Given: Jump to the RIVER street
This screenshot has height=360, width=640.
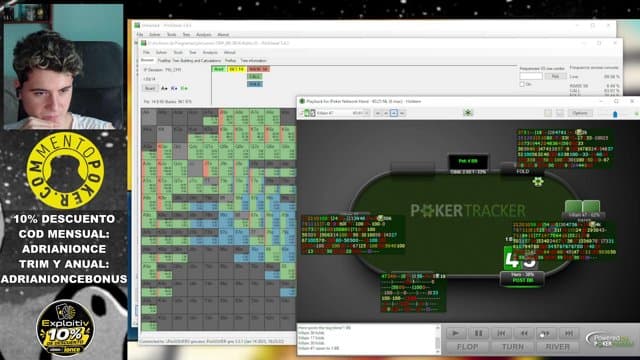Looking at the screenshot, I should click(x=557, y=347).
